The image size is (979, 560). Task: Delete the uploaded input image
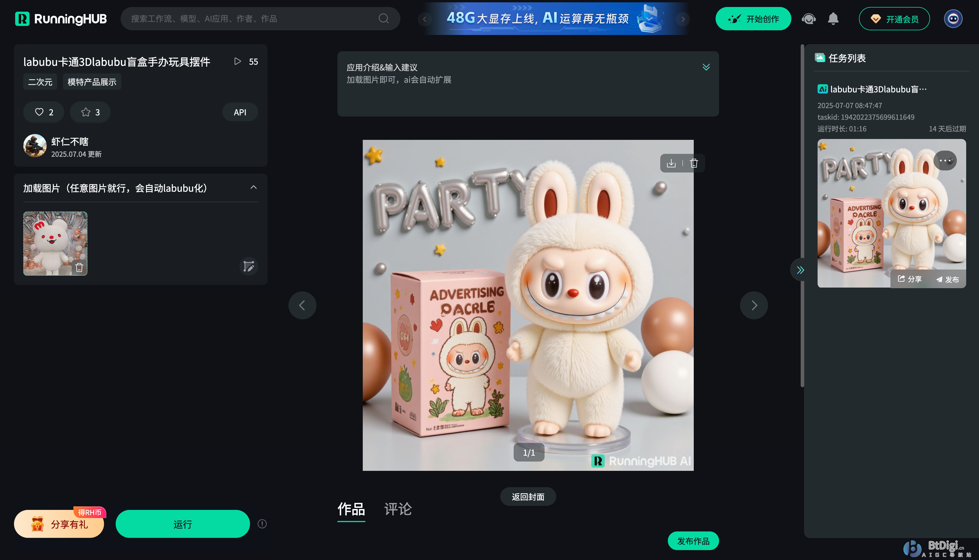(79, 267)
